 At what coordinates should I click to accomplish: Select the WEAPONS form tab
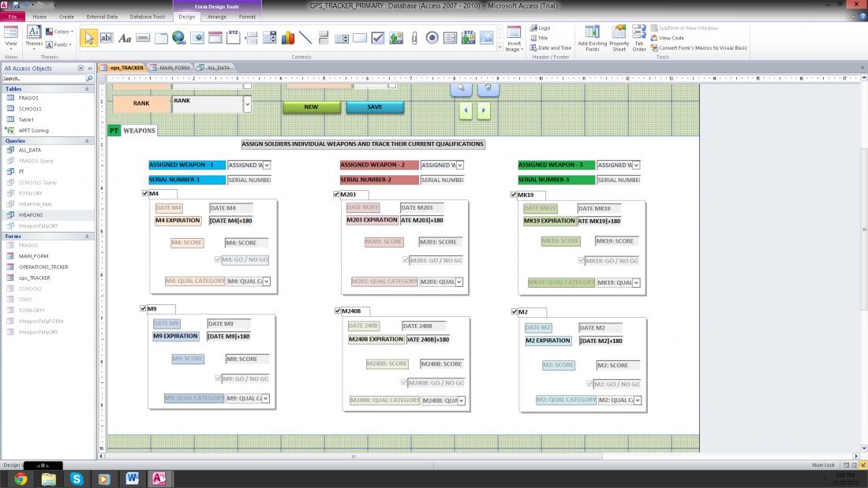pos(139,131)
